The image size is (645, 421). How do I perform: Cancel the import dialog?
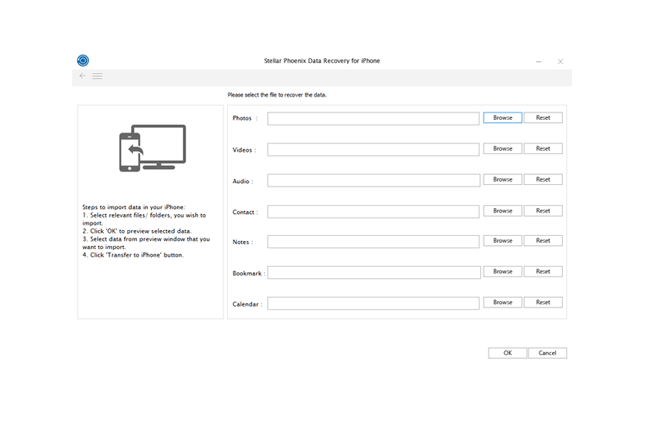click(x=548, y=353)
